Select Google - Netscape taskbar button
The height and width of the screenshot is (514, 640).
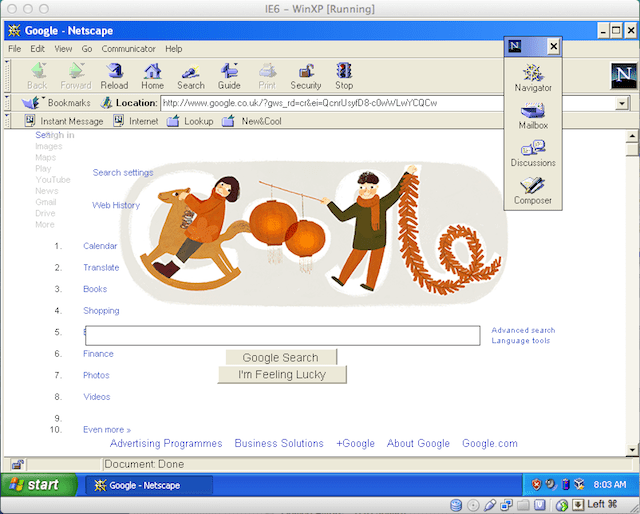[x=149, y=485]
